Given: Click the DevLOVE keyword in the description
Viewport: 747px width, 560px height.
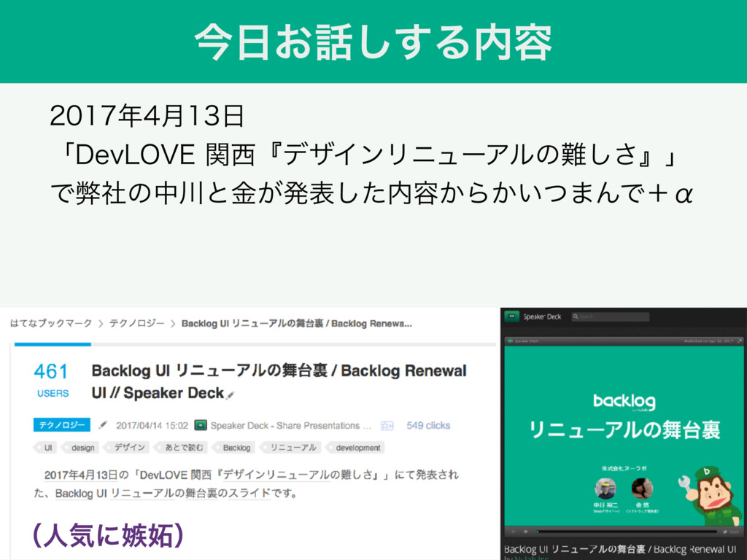Looking at the screenshot, I should click(x=163, y=475).
